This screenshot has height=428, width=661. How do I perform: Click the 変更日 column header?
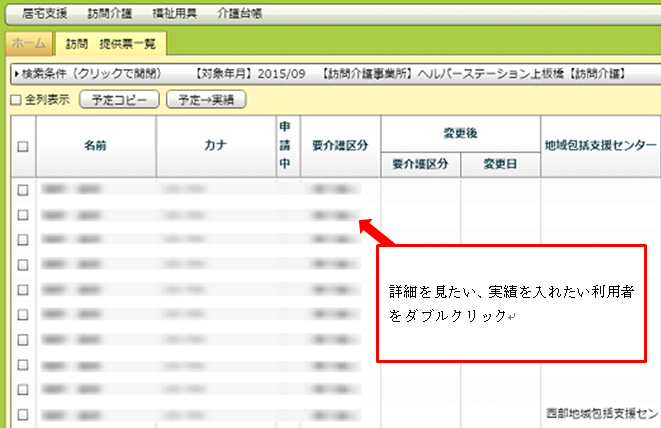[499, 164]
